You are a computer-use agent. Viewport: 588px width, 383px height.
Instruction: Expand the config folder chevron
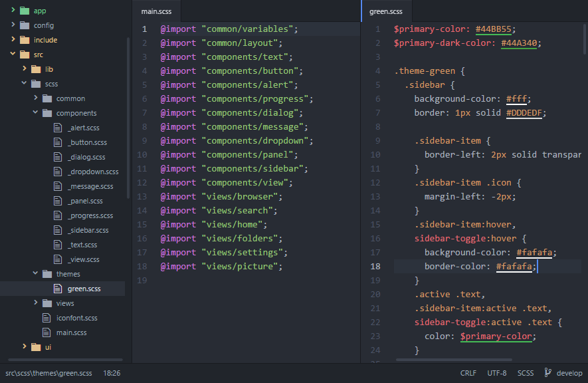tap(13, 25)
